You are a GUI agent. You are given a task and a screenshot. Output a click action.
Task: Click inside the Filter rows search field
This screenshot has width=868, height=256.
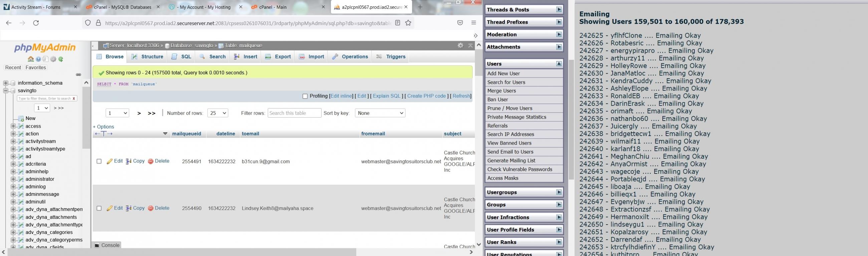pyautogui.click(x=294, y=113)
